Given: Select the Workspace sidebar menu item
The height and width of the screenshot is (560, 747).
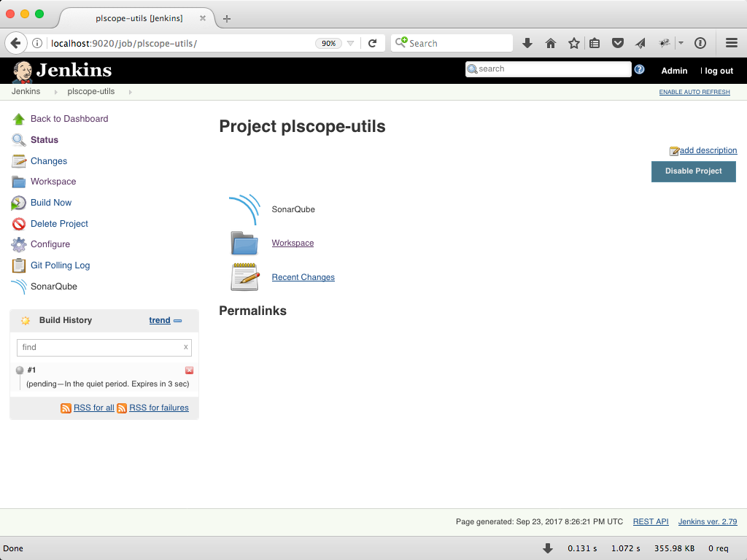Looking at the screenshot, I should (x=53, y=182).
